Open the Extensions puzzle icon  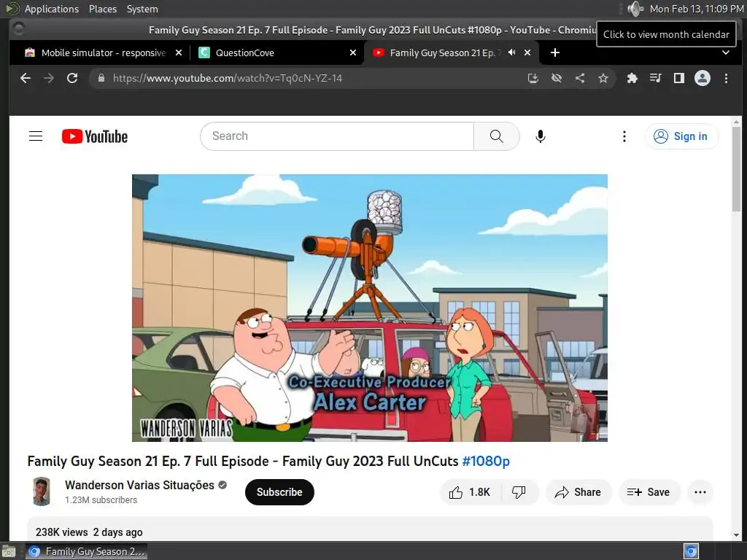(x=632, y=78)
